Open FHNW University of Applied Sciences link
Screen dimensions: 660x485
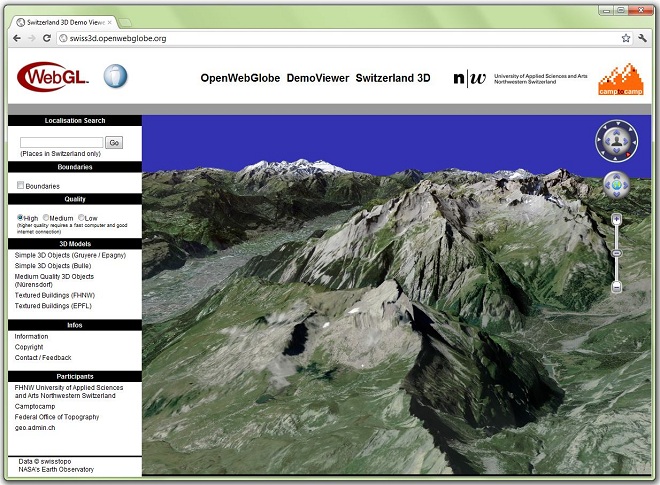(x=69, y=392)
